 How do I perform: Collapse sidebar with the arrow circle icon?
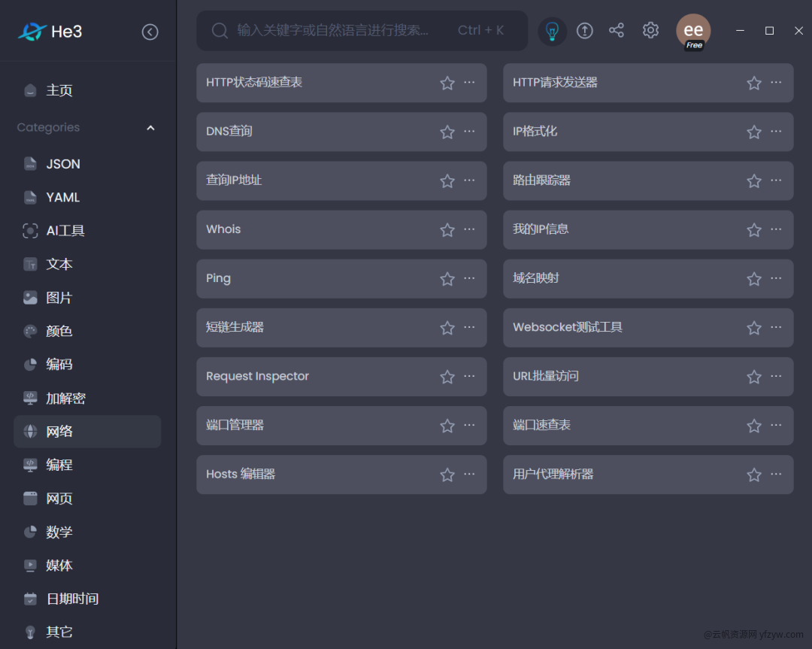pyautogui.click(x=150, y=32)
